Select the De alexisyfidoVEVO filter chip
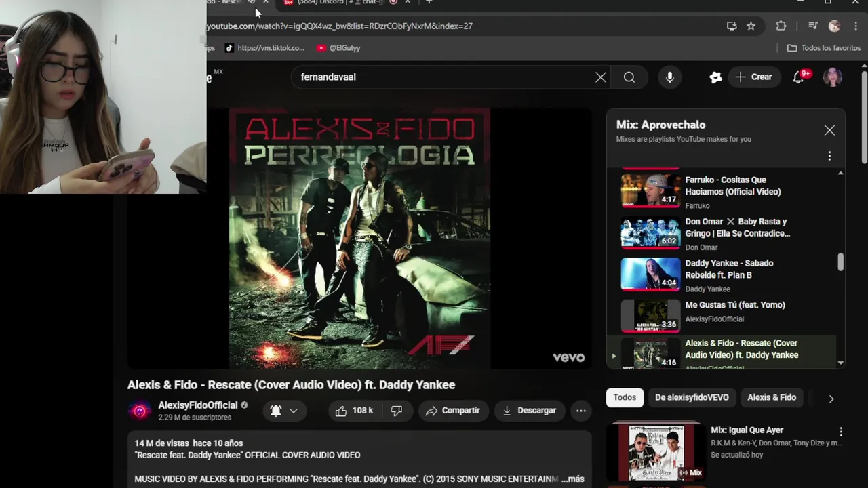The image size is (868, 488). [692, 398]
